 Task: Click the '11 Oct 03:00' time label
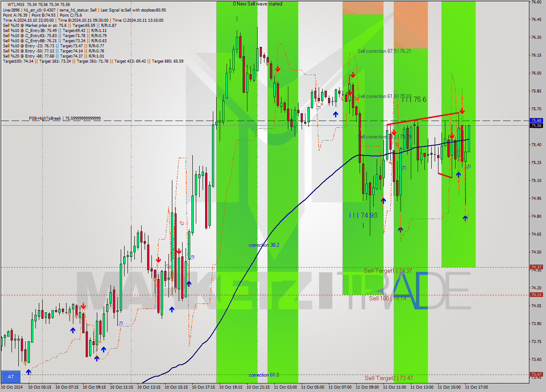pos(285,387)
